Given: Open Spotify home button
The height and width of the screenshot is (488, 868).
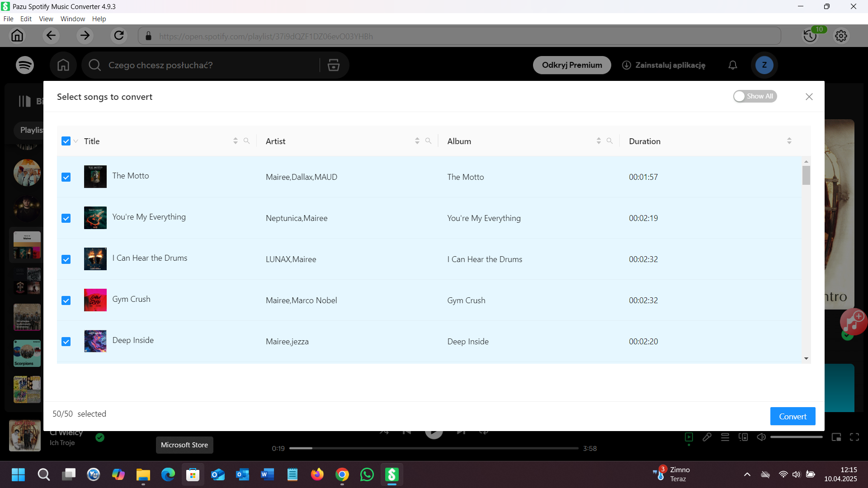Looking at the screenshot, I should [x=63, y=65].
